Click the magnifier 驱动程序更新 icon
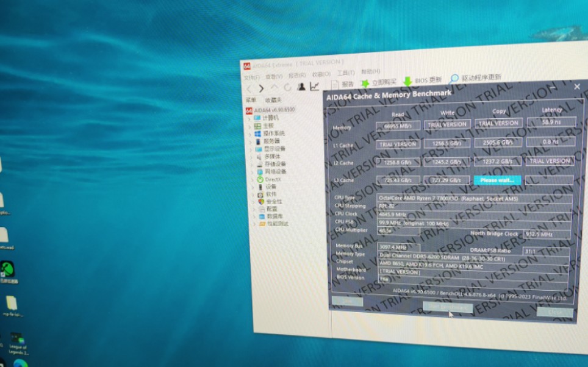588x367 pixels. [x=454, y=79]
